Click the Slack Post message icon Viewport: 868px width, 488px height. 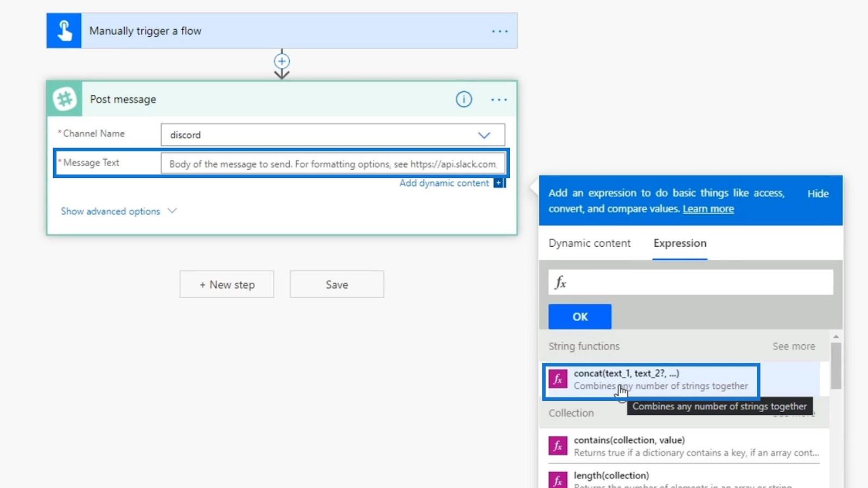65,99
